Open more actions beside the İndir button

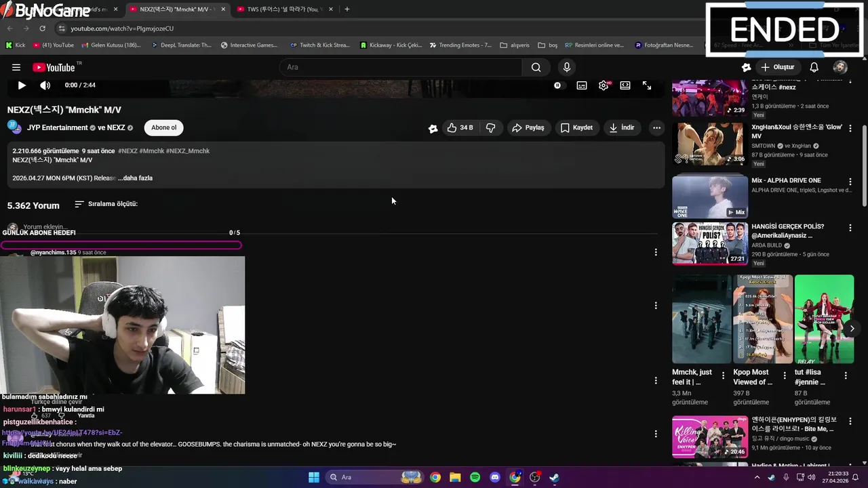click(x=656, y=127)
